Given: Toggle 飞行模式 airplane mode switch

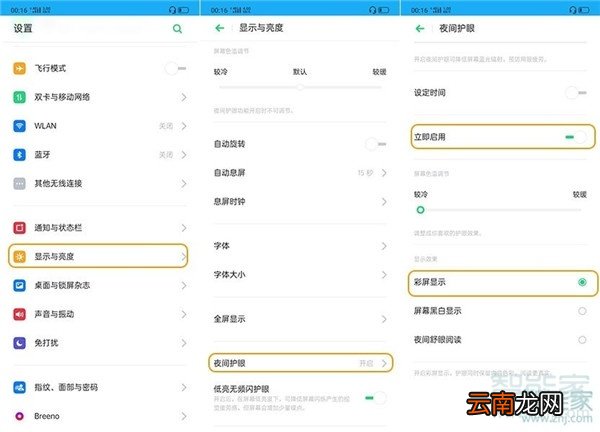Looking at the screenshot, I should point(176,68).
